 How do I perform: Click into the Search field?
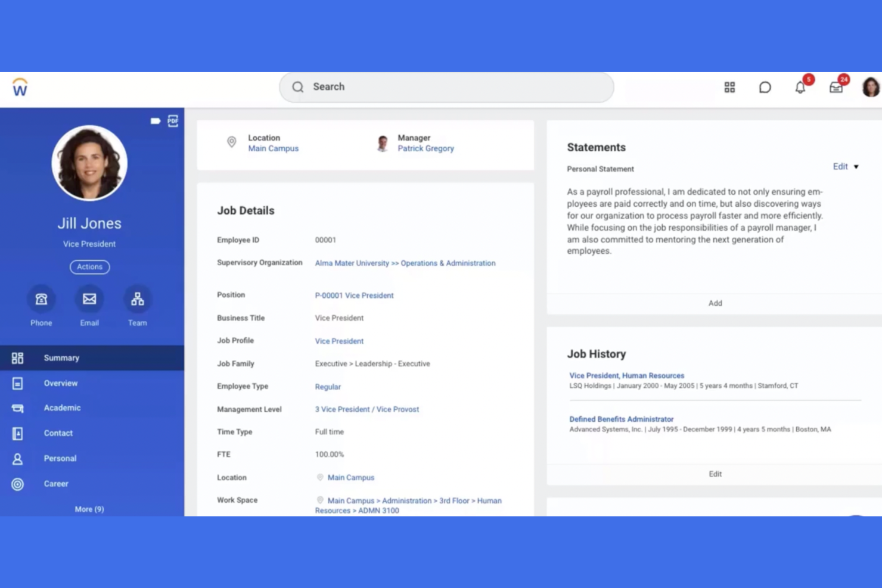(446, 87)
